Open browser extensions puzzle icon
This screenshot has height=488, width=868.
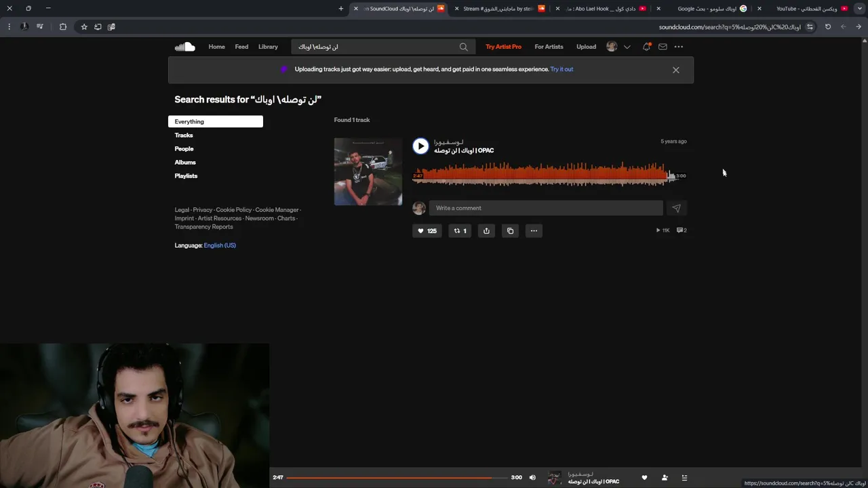click(x=63, y=26)
